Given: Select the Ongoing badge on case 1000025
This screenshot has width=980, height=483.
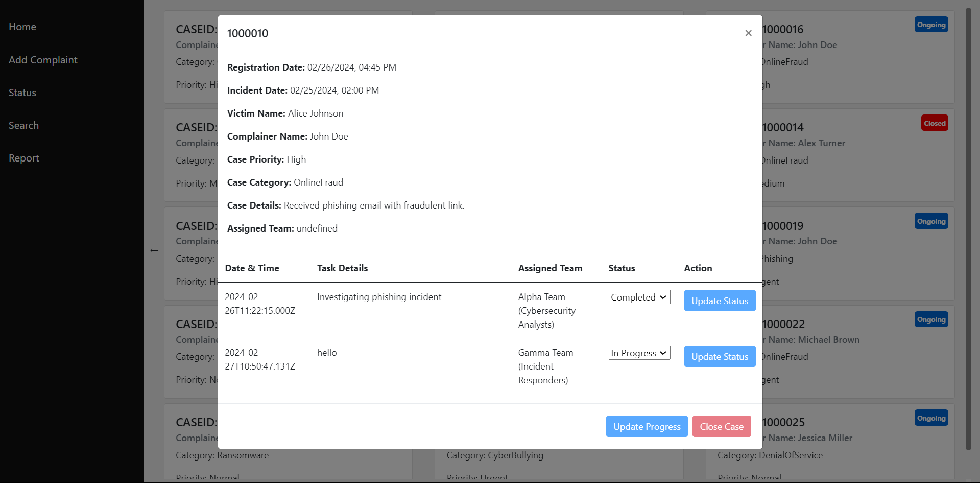Looking at the screenshot, I should click(x=931, y=418).
